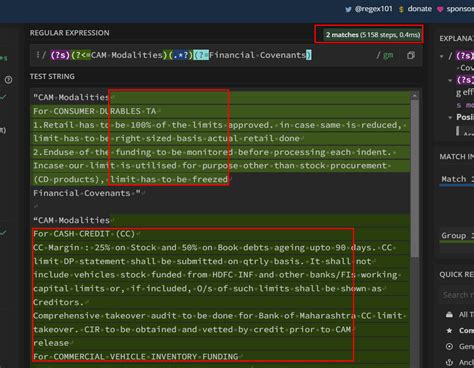Select the Match 1 tab in Match Information

pos(457,179)
